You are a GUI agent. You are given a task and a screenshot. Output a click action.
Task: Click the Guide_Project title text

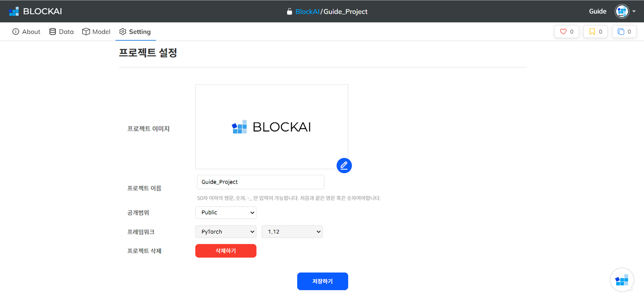[x=345, y=12]
